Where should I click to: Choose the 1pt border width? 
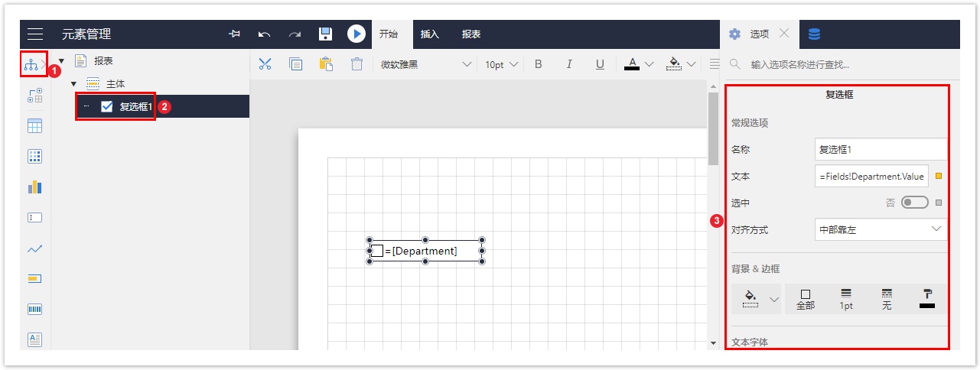pos(846,299)
